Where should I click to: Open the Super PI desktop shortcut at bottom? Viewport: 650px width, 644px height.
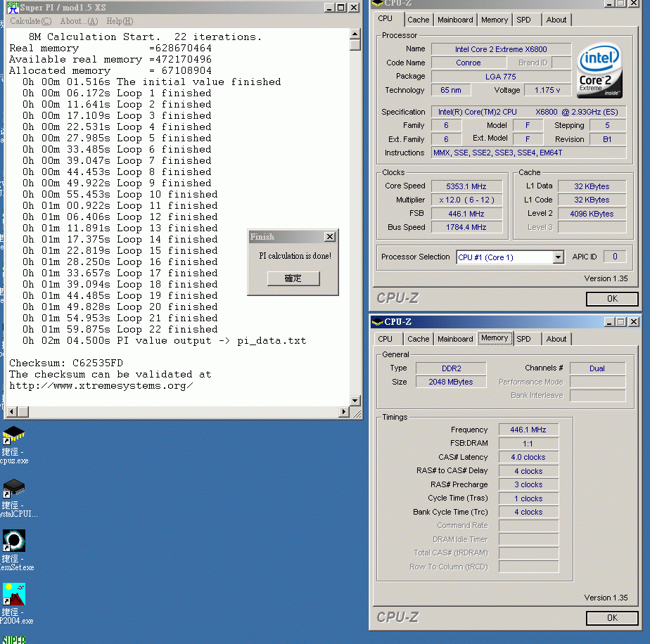[x=14, y=640]
